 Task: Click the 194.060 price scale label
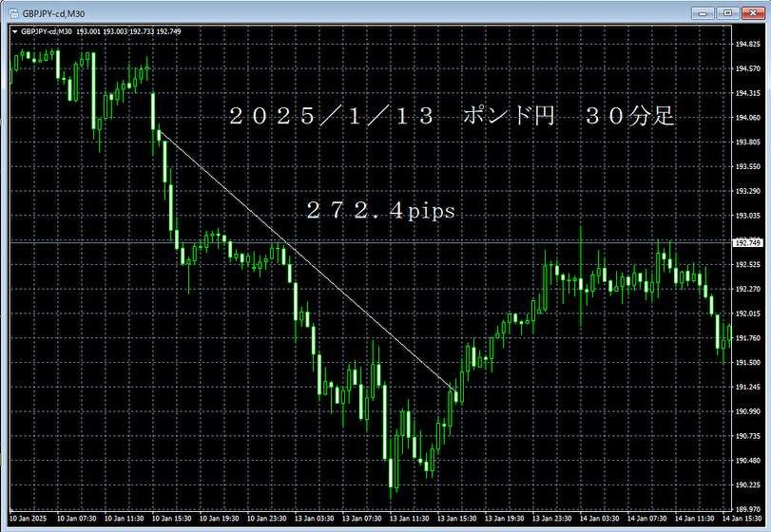(747, 118)
